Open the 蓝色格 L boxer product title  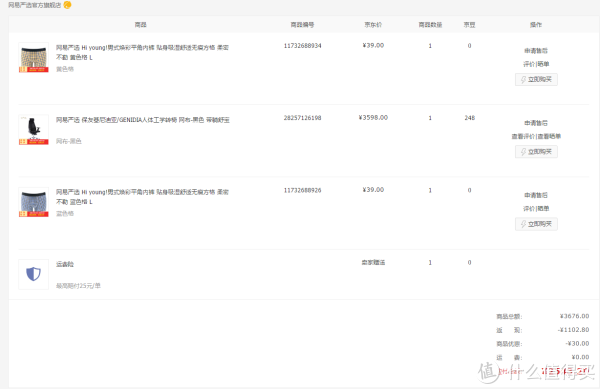click(x=142, y=197)
